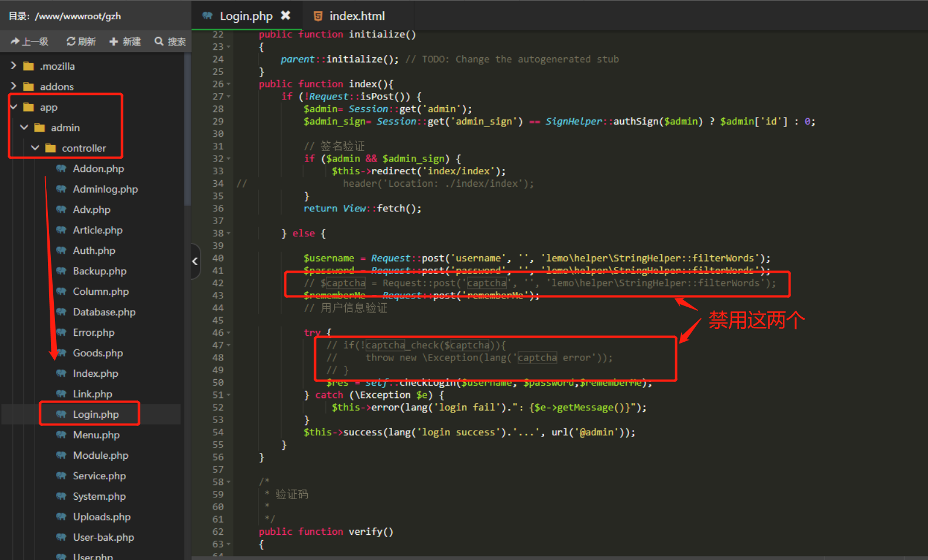This screenshot has width=928, height=560.
Task: Open the Database.php file
Action: pos(104,312)
